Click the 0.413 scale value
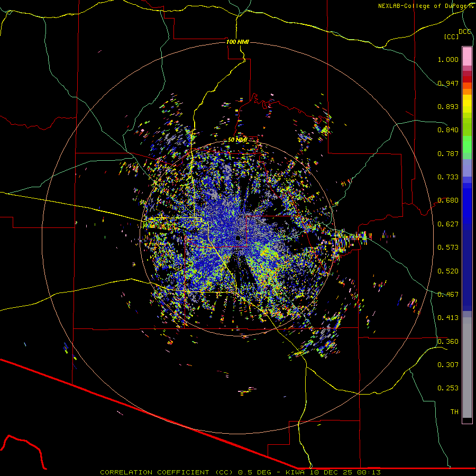This screenshot has height=476, width=476. [448, 318]
